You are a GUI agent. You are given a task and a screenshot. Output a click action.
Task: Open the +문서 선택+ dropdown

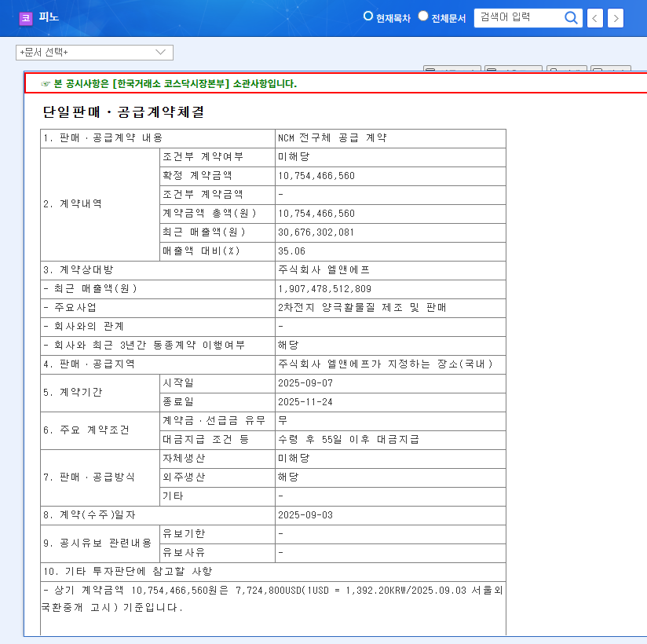[x=94, y=53]
